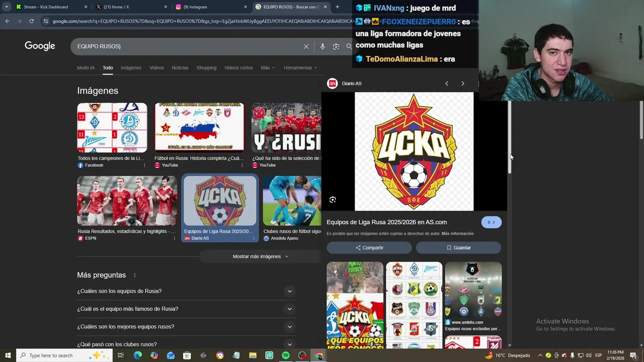Click volume icon in system tray
Viewport: 644px width, 362px height.
(x=588, y=355)
